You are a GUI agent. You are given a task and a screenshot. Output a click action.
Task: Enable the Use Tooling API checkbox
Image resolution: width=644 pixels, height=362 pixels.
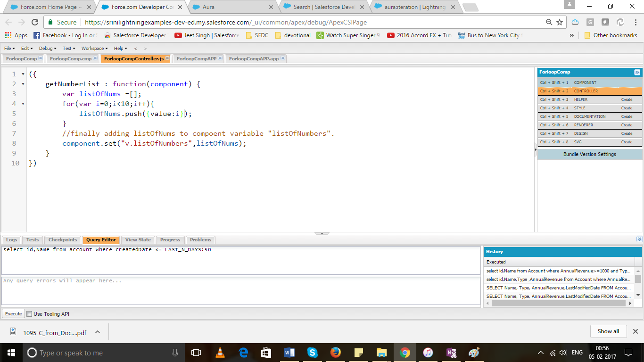29,313
